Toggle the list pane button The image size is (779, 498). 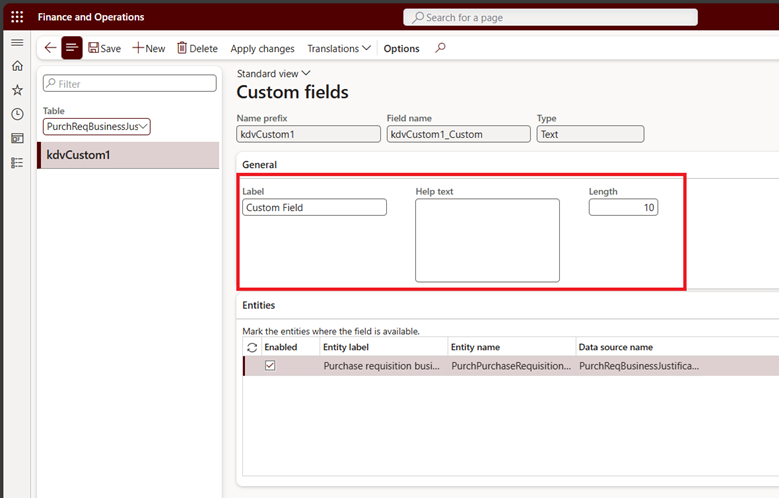72,48
